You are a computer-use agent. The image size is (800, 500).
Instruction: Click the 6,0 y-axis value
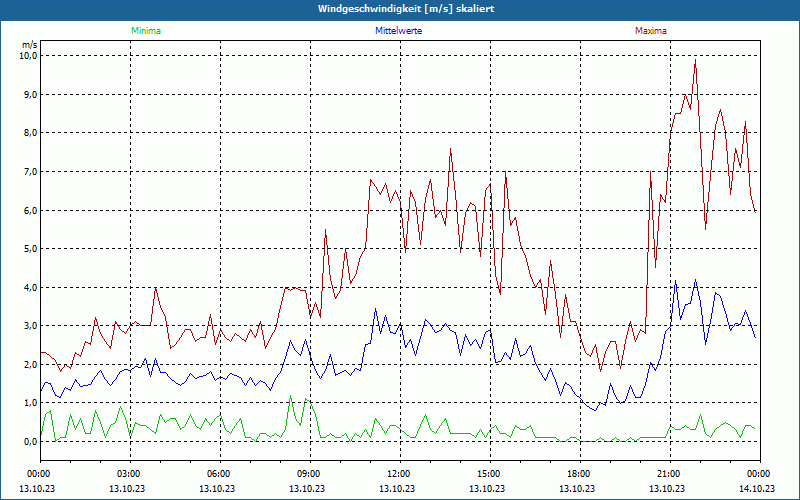point(30,210)
